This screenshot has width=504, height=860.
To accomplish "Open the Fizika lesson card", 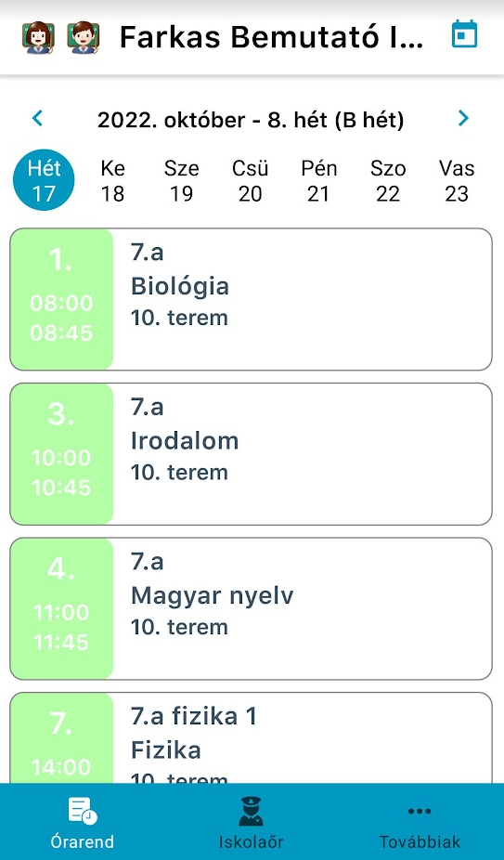I will 252,737.
